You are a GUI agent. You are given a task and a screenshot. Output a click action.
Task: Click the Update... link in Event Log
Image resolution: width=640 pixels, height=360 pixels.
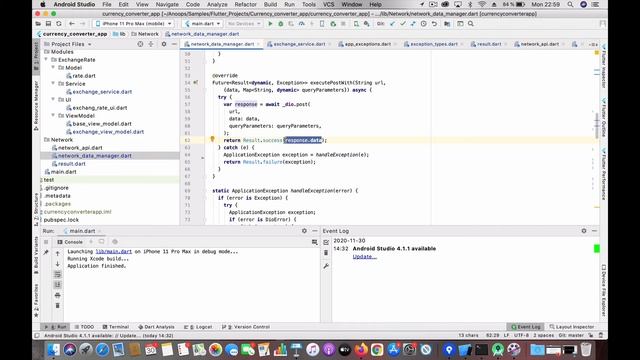pos(364,257)
